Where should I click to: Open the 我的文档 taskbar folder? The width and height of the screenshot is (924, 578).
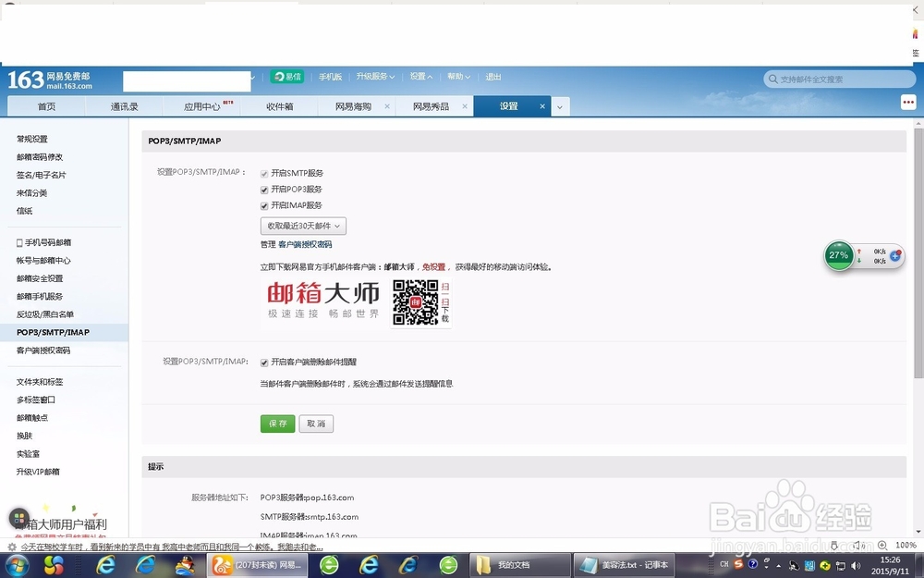[x=520, y=565]
